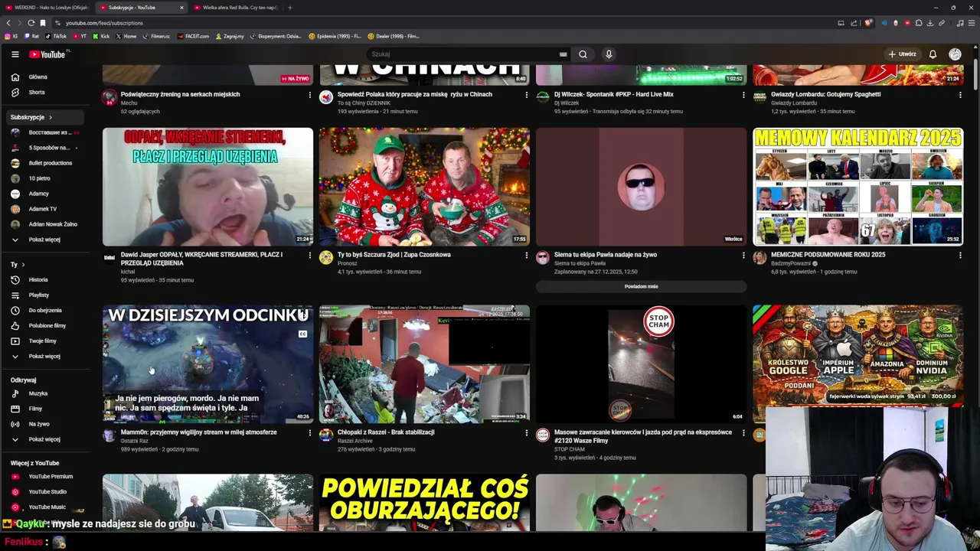Open the account avatar menu
This screenshot has height=551, width=980.
(x=955, y=54)
